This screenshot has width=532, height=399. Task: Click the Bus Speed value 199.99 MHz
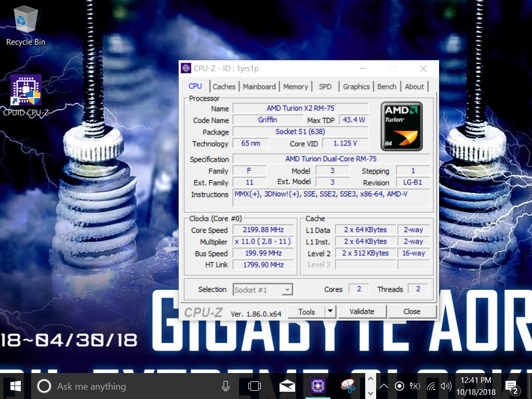[263, 253]
